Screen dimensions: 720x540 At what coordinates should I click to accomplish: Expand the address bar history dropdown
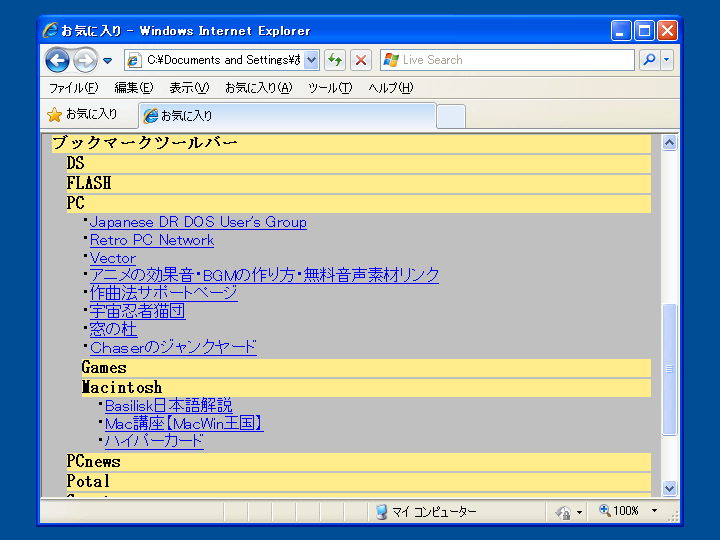(x=311, y=60)
